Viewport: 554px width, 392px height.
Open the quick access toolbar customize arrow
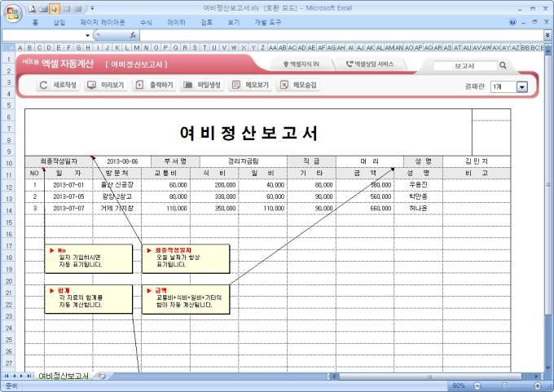[x=92, y=8]
